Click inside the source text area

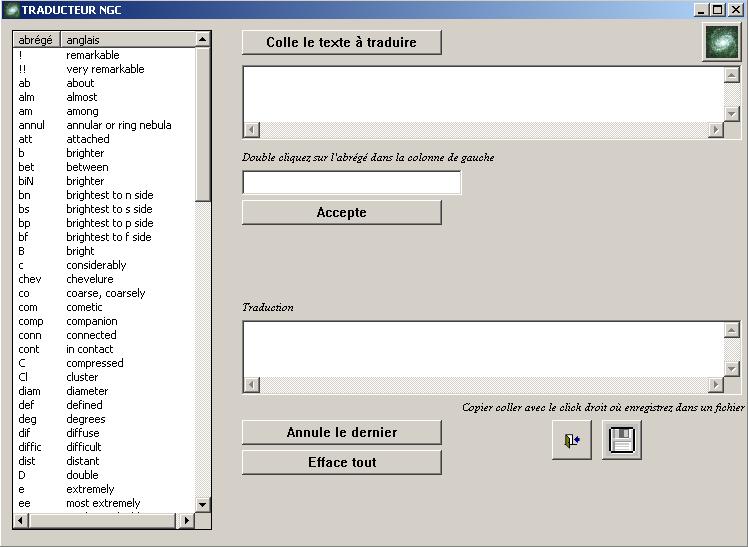tap(482, 94)
